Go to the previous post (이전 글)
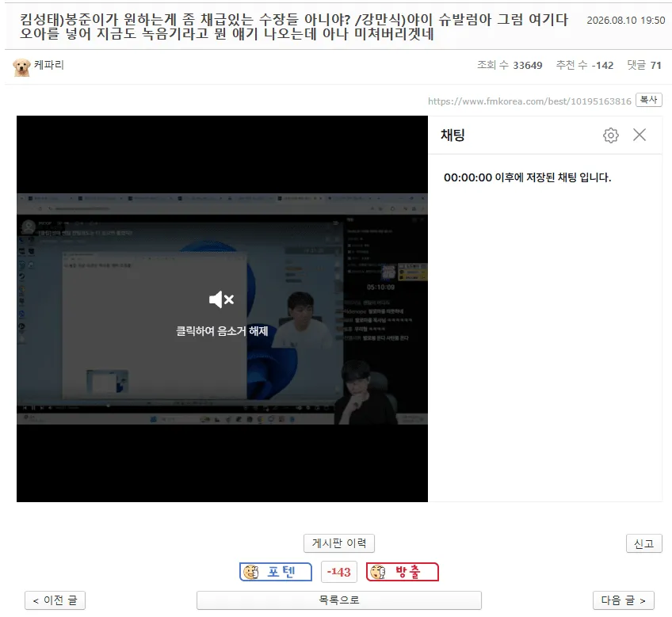 55,600
